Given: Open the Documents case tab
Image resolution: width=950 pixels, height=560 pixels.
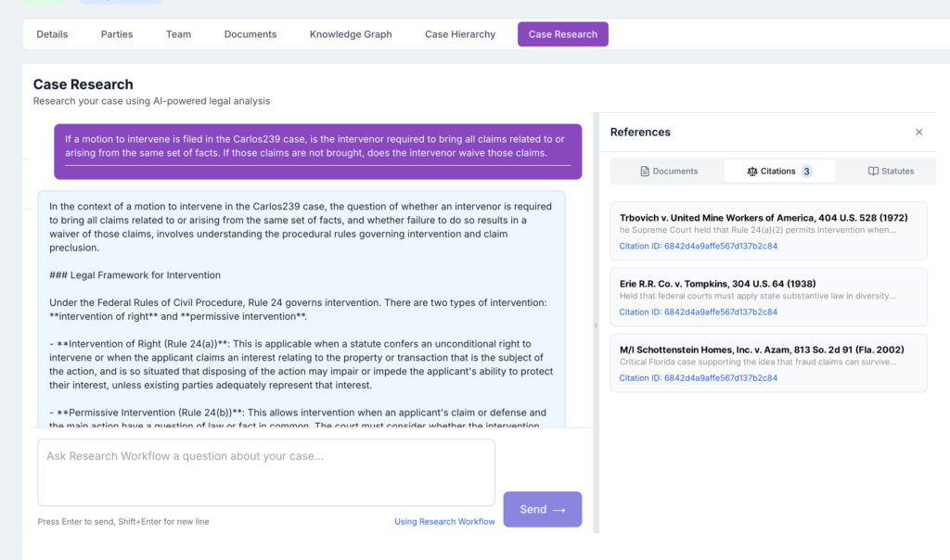Looking at the screenshot, I should coord(250,34).
